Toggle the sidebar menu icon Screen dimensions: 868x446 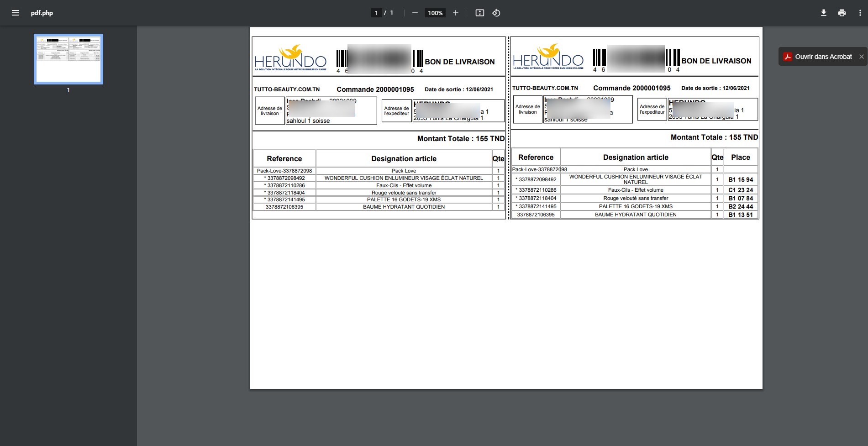coord(16,13)
